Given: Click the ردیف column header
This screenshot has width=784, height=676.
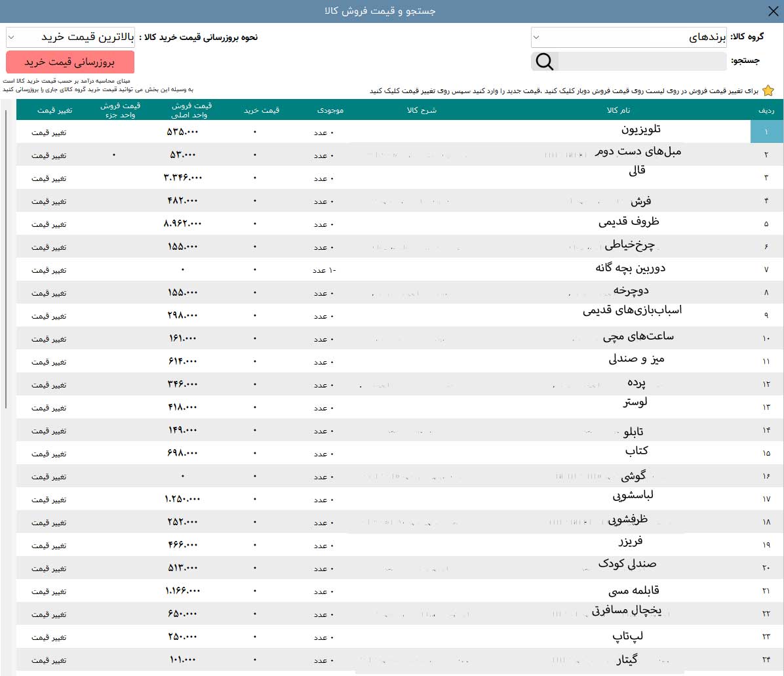Looking at the screenshot, I should (766, 110).
